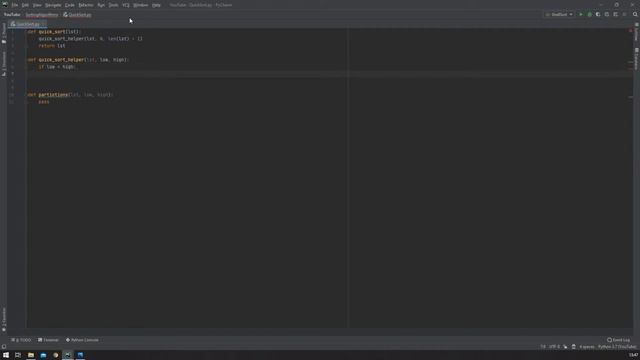This screenshot has height=360, width=640.
Task: Toggle tool window bars icon in bottom-left corner
Action: [x=4, y=347]
